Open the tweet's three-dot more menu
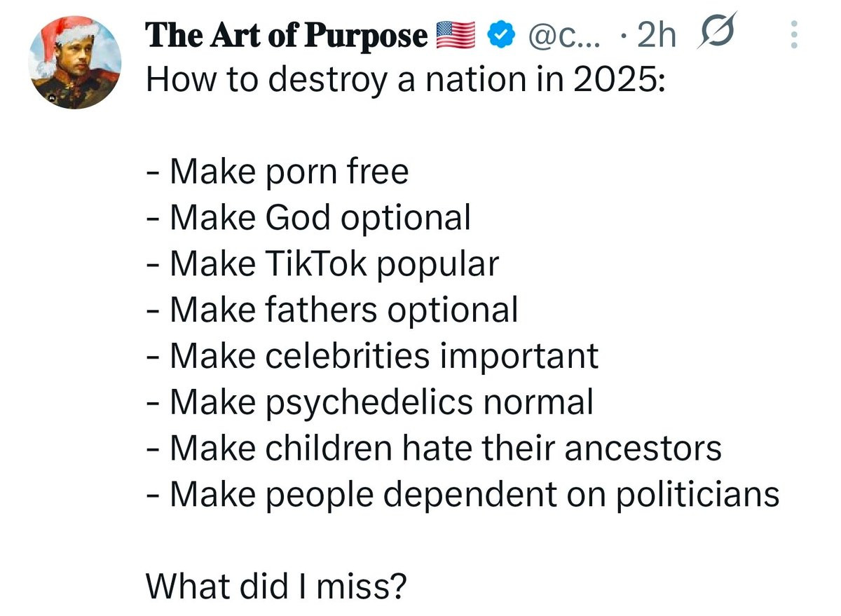Image resolution: width=841 pixels, height=616 pixels. [794, 34]
